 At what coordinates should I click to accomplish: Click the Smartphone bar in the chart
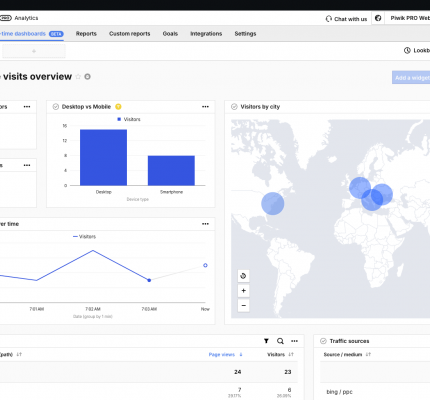click(171, 170)
